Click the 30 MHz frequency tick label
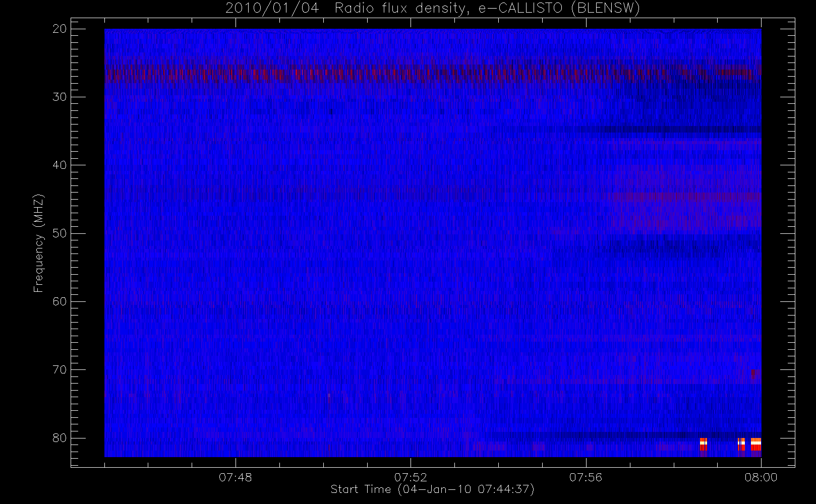Image resolution: width=816 pixels, height=504 pixels. pos(60,97)
